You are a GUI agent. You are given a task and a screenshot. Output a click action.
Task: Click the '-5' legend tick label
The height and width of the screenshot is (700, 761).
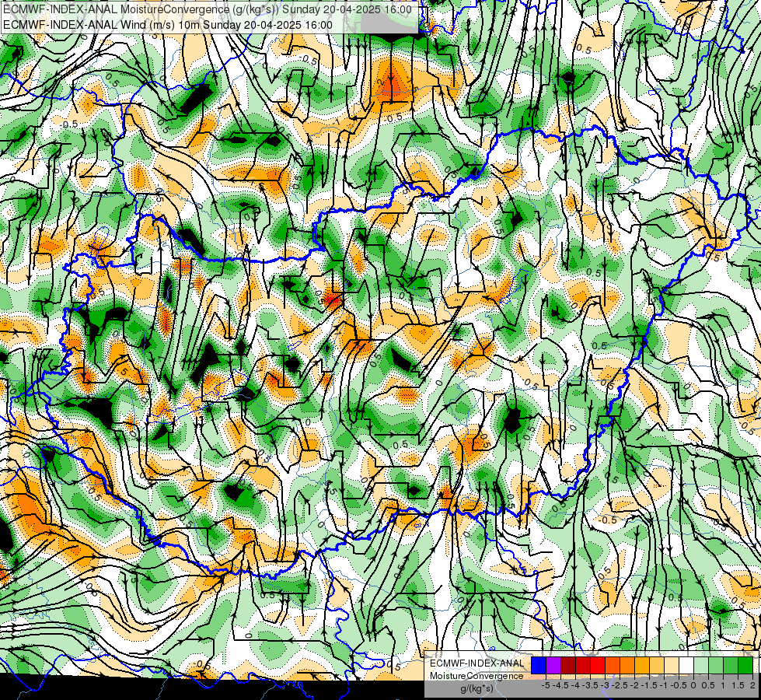[x=546, y=685]
